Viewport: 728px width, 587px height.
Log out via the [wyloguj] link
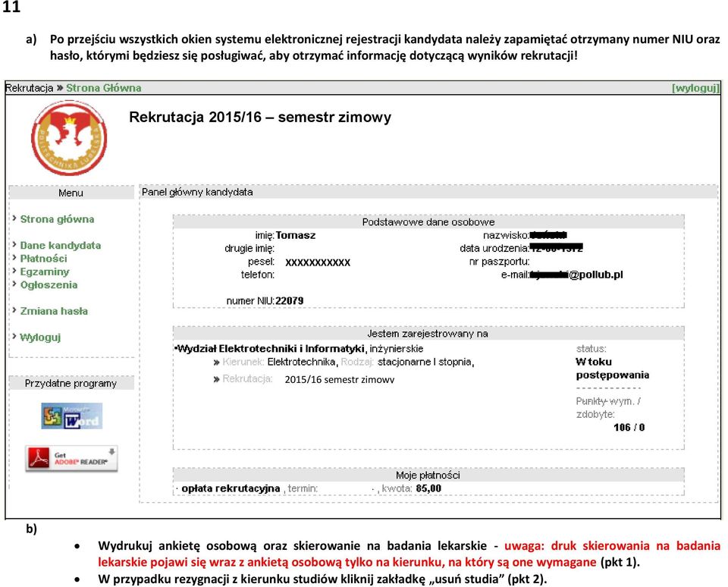[695, 88]
